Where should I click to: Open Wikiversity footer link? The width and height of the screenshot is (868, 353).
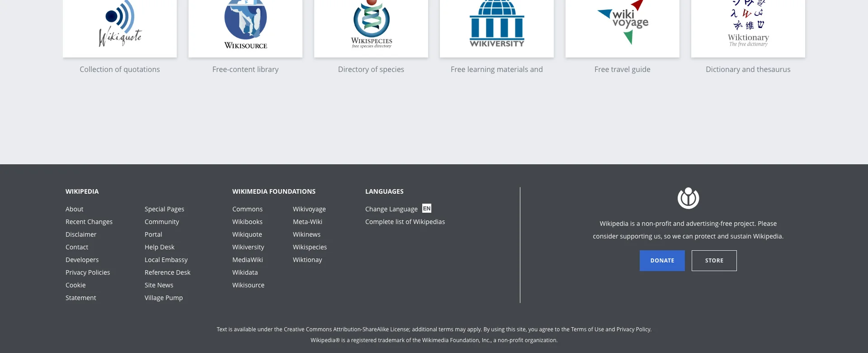tap(248, 247)
